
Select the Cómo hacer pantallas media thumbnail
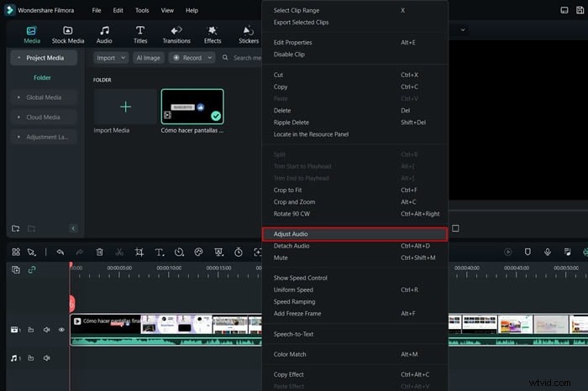(192, 107)
